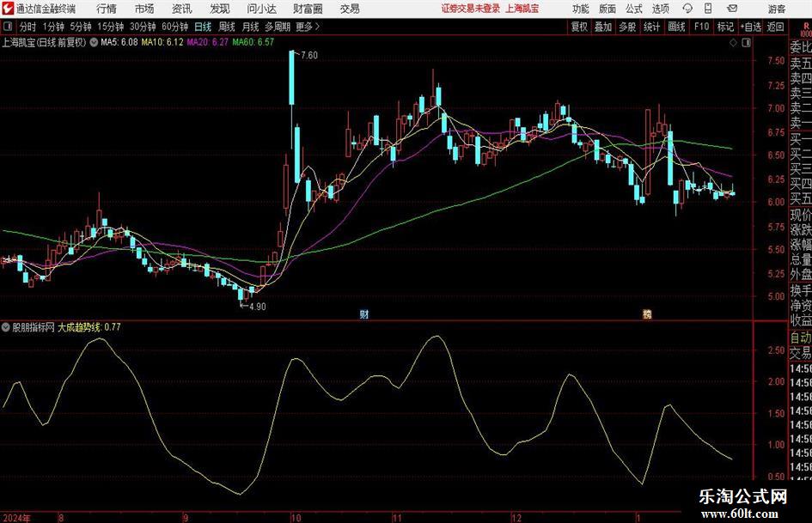Open the 资讯 menu
812x523 pixels.
[182, 9]
